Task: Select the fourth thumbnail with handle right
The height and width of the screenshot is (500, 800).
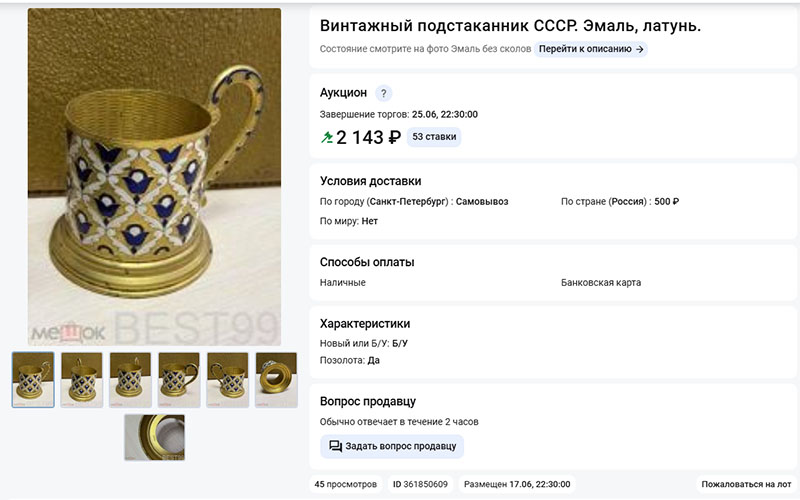Action: (x=179, y=380)
